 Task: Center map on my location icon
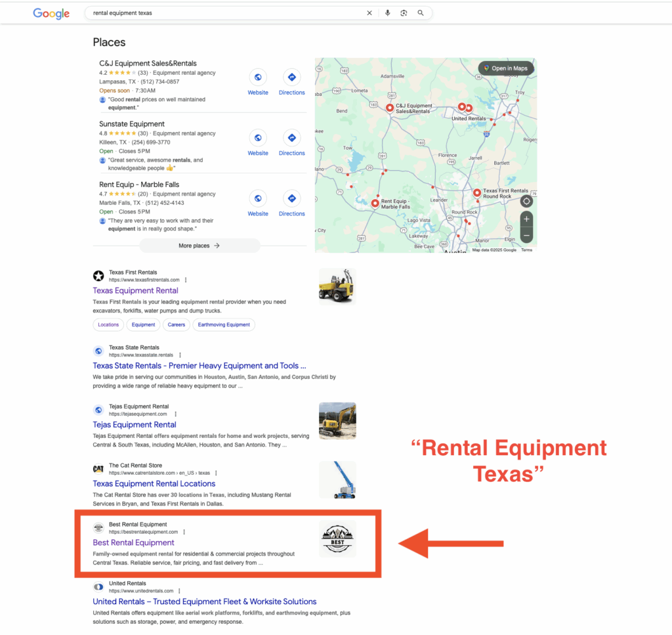(x=526, y=201)
